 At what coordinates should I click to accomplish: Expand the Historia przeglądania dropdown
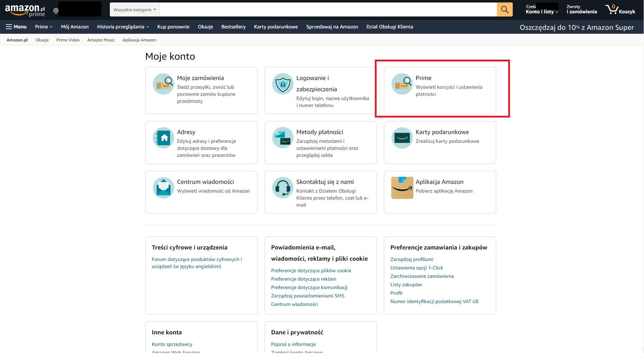tap(123, 27)
